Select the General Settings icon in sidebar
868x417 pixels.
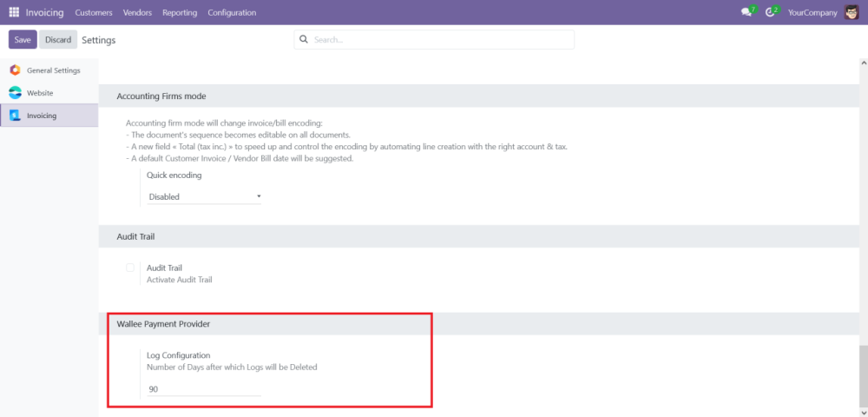[x=15, y=70]
